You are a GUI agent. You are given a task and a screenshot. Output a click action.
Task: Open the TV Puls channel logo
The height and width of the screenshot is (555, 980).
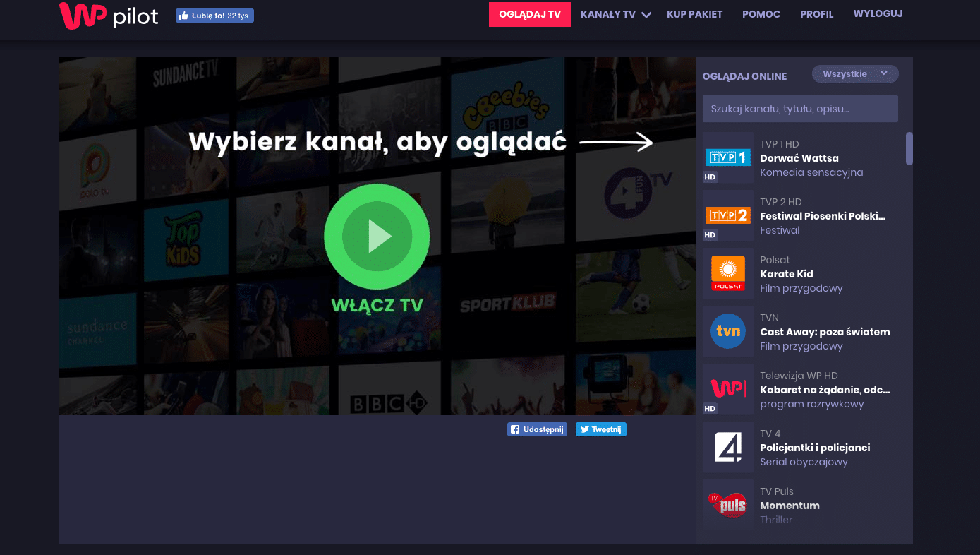pyautogui.click(x=728, y=503)
